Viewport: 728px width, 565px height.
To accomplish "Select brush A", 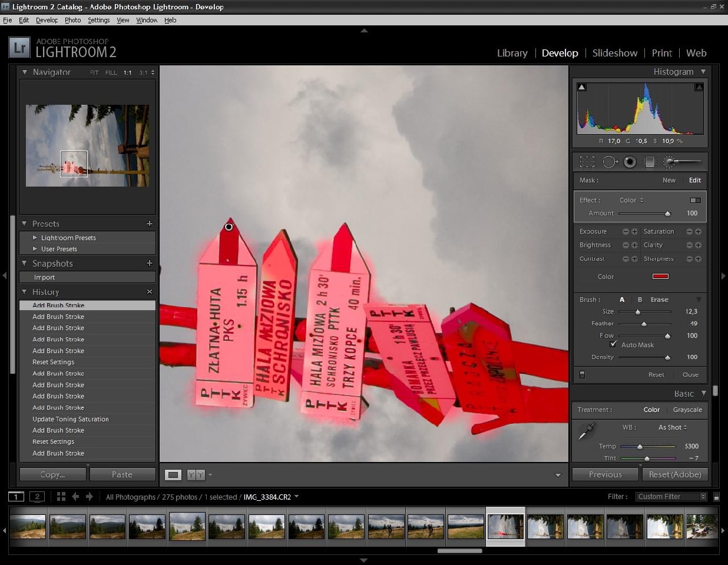I will pos(622,300).
